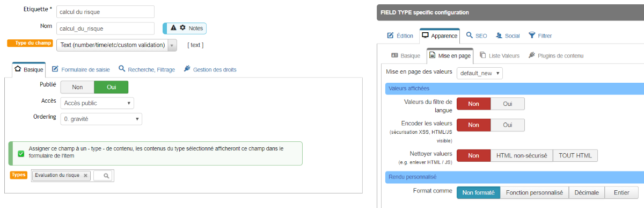
Task: Open the SEO tab
Action: pyautogui.click(x=476, y=35)
